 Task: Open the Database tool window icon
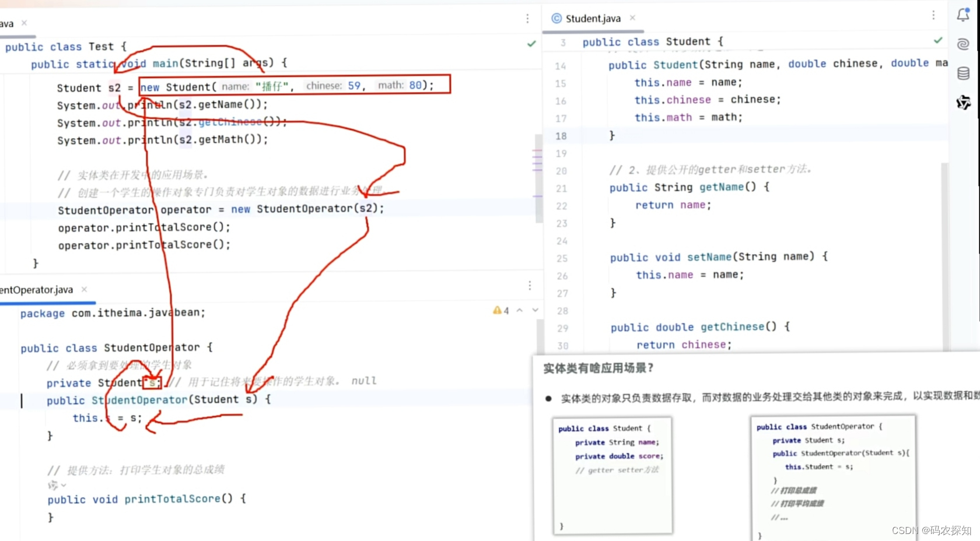click(x=963, y=73)
